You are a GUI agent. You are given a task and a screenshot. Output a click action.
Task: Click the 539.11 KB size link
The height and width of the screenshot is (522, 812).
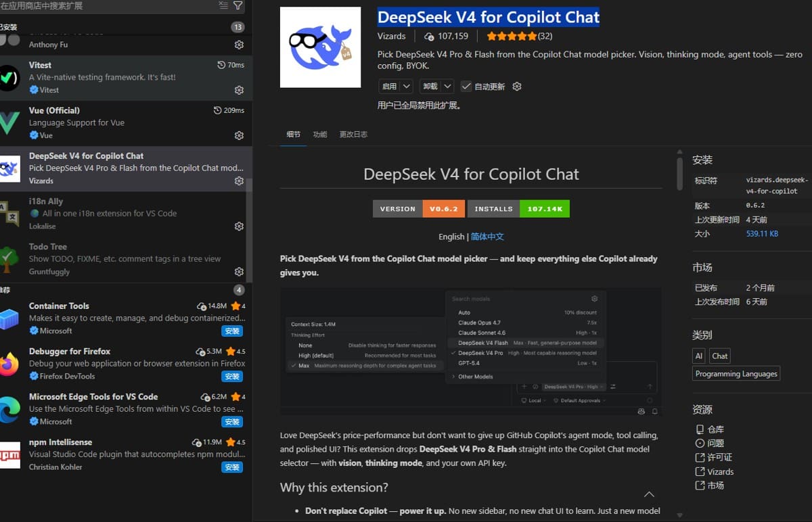click(762, 234)
